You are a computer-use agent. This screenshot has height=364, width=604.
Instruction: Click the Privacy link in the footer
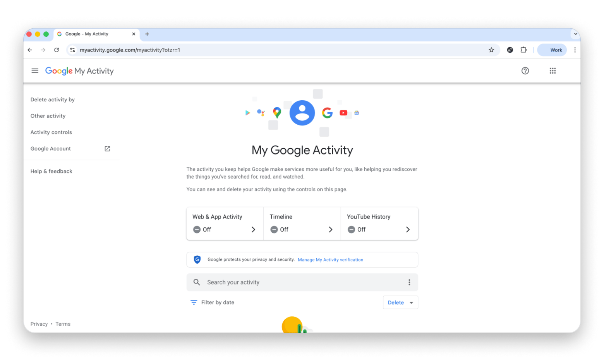click(39, 324)
